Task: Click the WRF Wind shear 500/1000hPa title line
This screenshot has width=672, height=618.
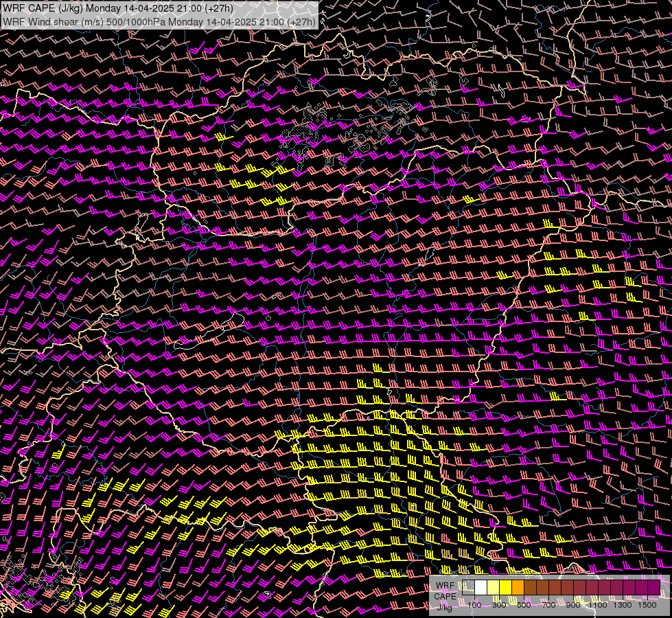Action: [x=159, y=22]
